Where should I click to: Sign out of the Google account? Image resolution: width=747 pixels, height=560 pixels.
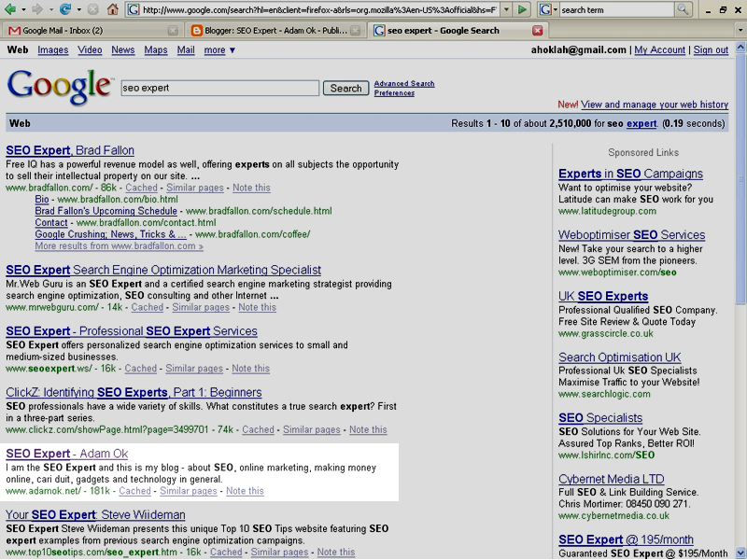click(711, 50)
